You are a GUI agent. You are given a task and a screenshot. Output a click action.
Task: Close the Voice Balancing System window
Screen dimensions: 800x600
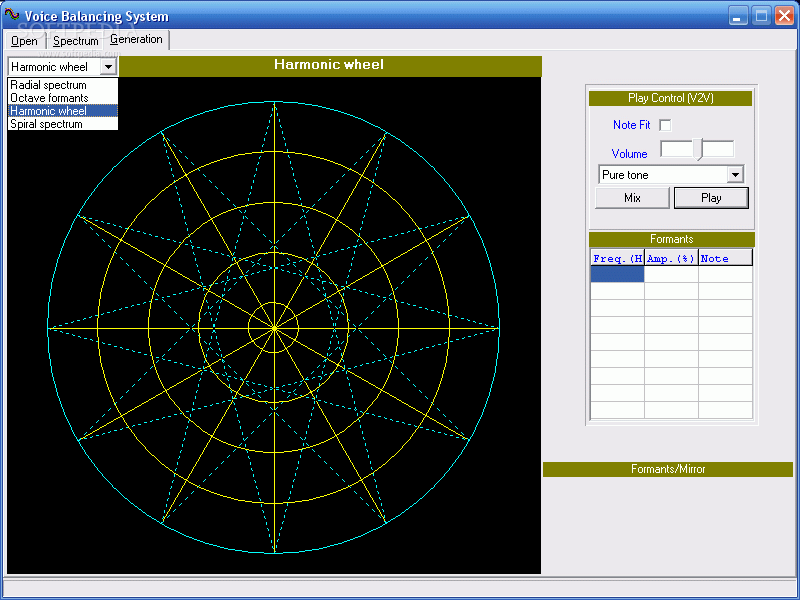pos(784,16)
